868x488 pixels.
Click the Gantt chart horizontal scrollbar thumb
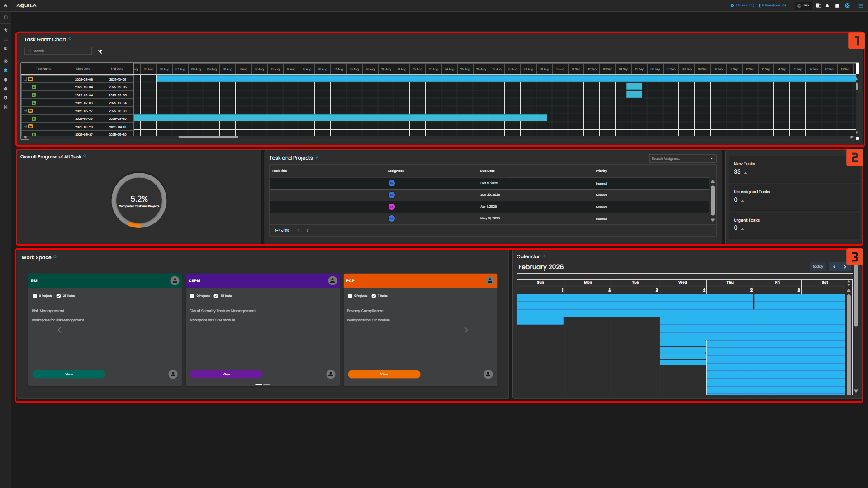208,137
